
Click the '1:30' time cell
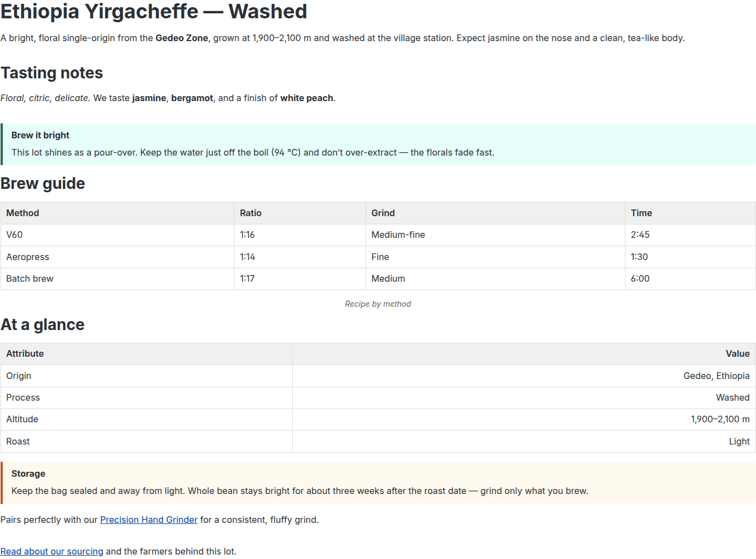(690, 257)
